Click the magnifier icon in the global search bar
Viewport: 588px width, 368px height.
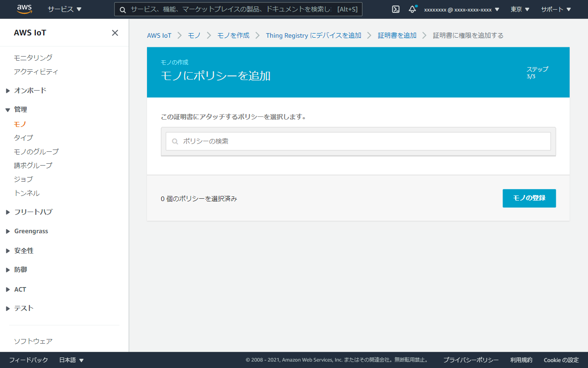[x=122, y=9]
